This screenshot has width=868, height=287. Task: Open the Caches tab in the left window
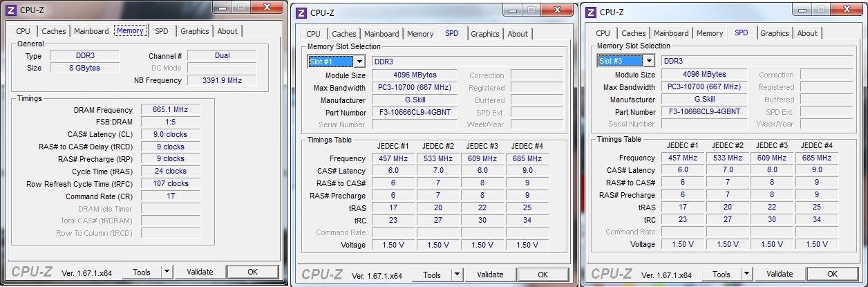[53, 31]
